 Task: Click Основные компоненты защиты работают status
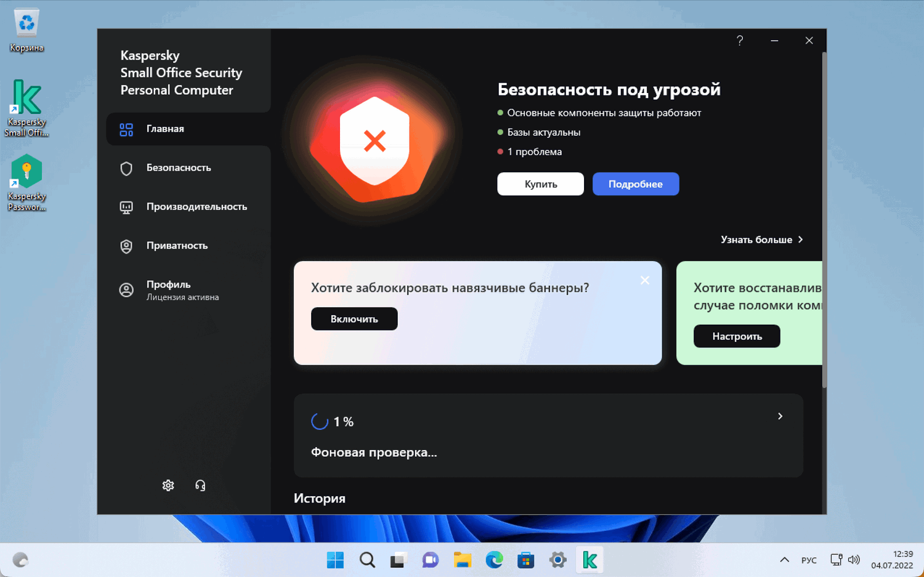pyautogui.click(x=599, y=113)
